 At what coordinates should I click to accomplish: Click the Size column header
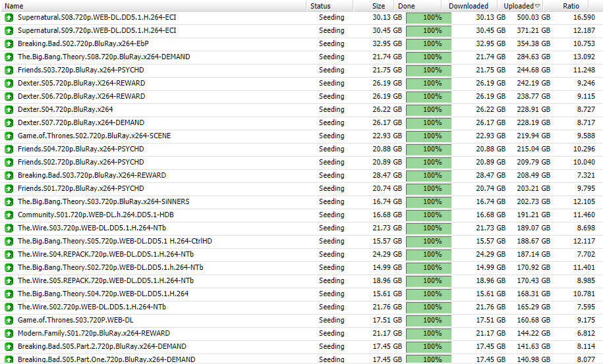[x=378, y=6]
